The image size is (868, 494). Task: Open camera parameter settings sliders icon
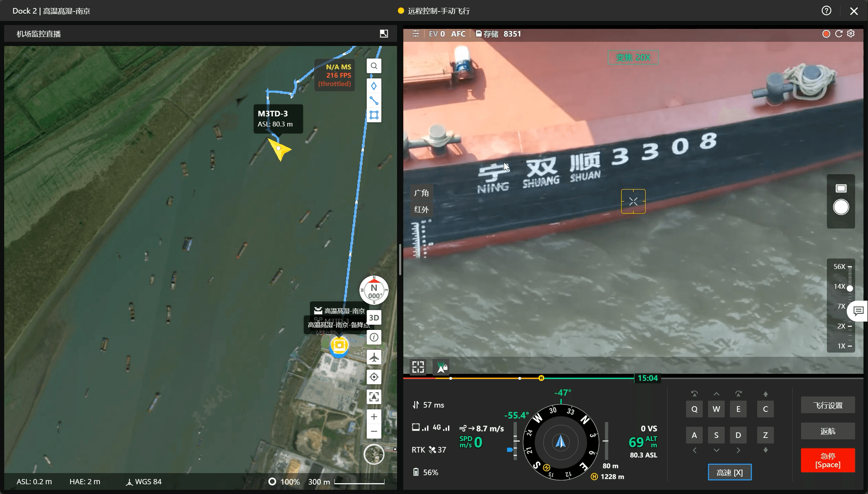(416, 34)
